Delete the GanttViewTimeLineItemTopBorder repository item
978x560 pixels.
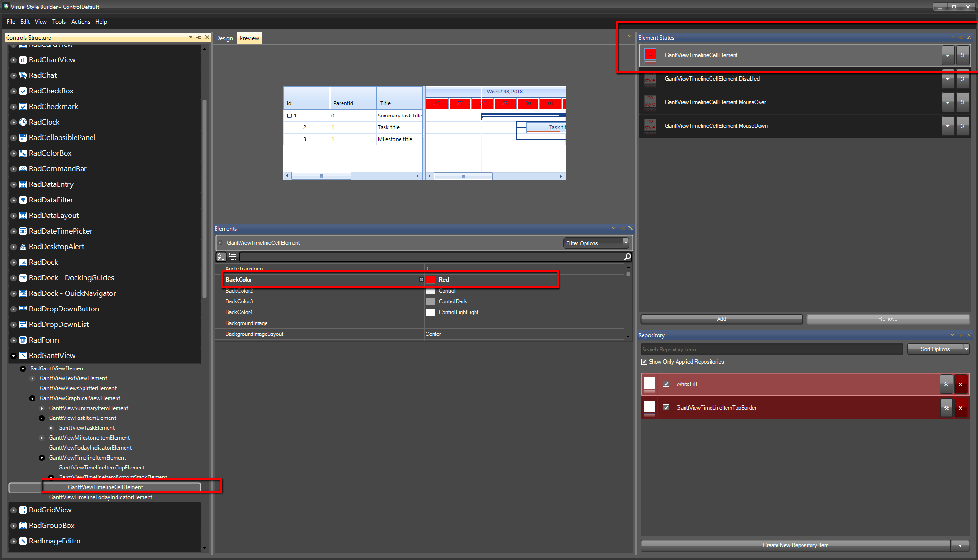(961, 408)
